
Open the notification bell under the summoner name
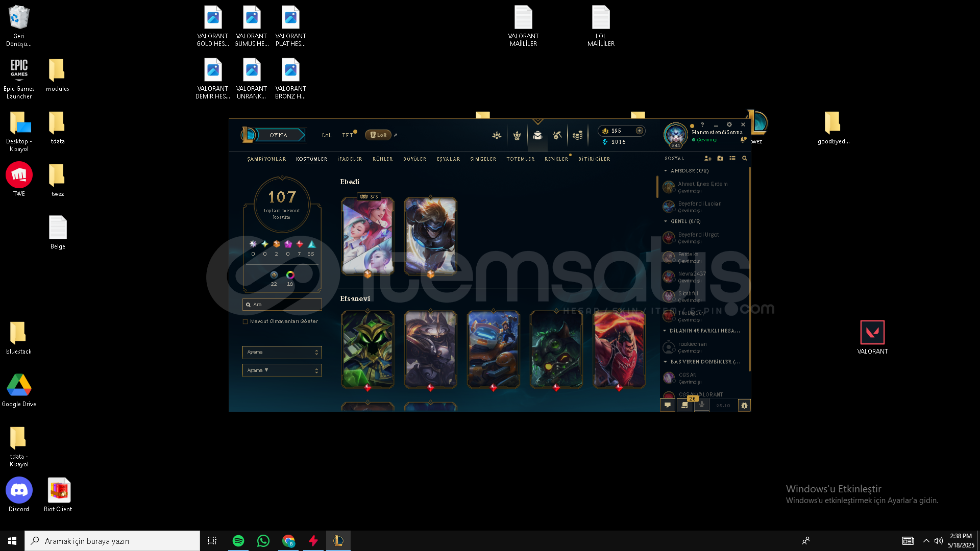click(743, 140)
